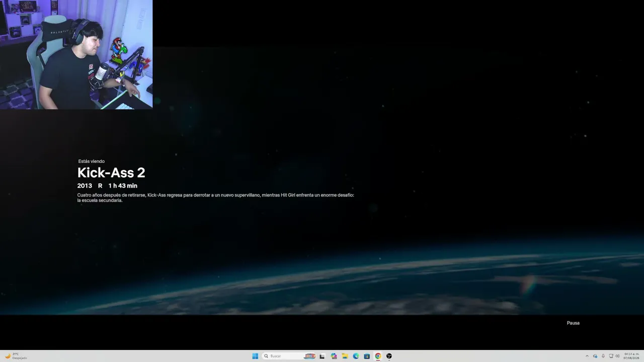Open the volume speaker tray icon

click(x=617, y=356)
